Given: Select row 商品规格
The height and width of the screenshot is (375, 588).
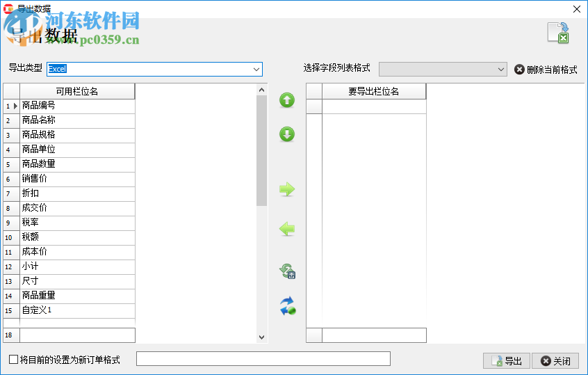Looking at the screenshot, I should pyautogui.click(x=77, y=135).
